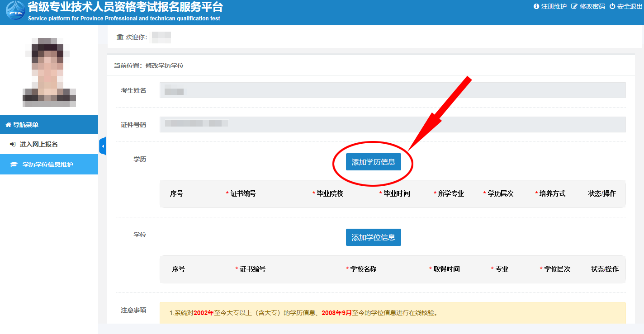This screenshot has height=334, width=644.
Task: Click the PTA platform logo icon
Action: click(x=15, y=12)
